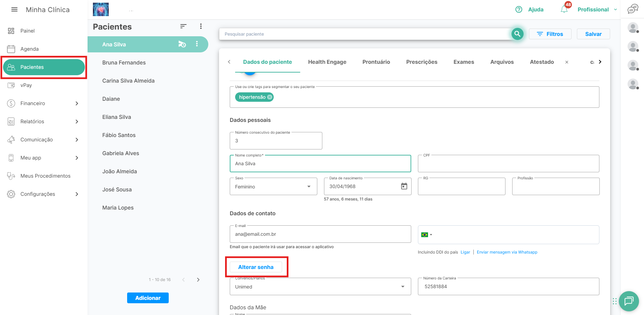Open the Sexo dropdown
Image resolution: width=644 pixels, height=315 pixels.
coord(273,187)
